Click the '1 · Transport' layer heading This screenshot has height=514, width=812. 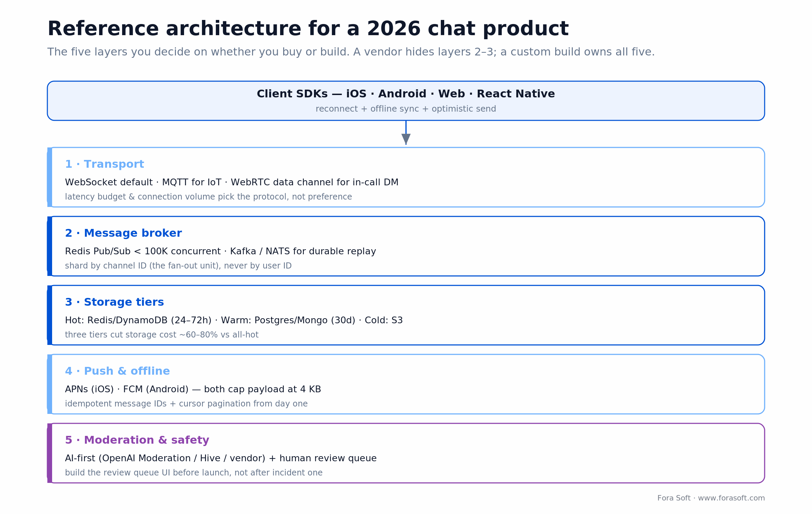point(105,164)
